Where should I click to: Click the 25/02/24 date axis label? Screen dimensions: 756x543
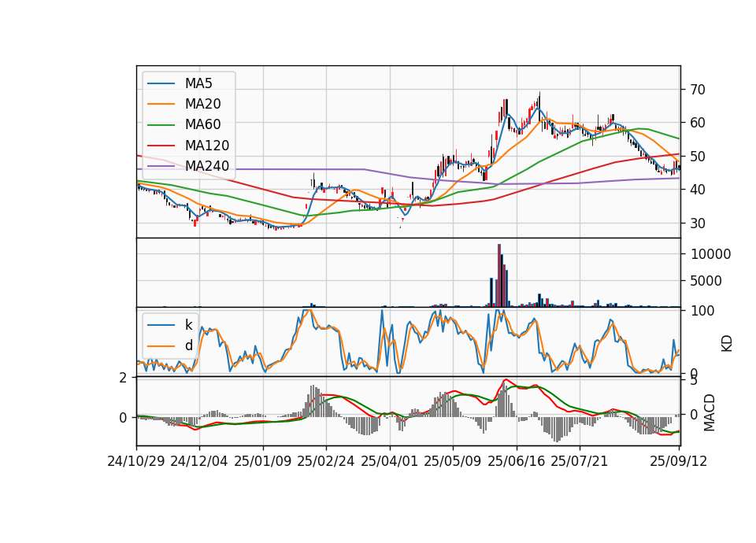coord(326,461)
